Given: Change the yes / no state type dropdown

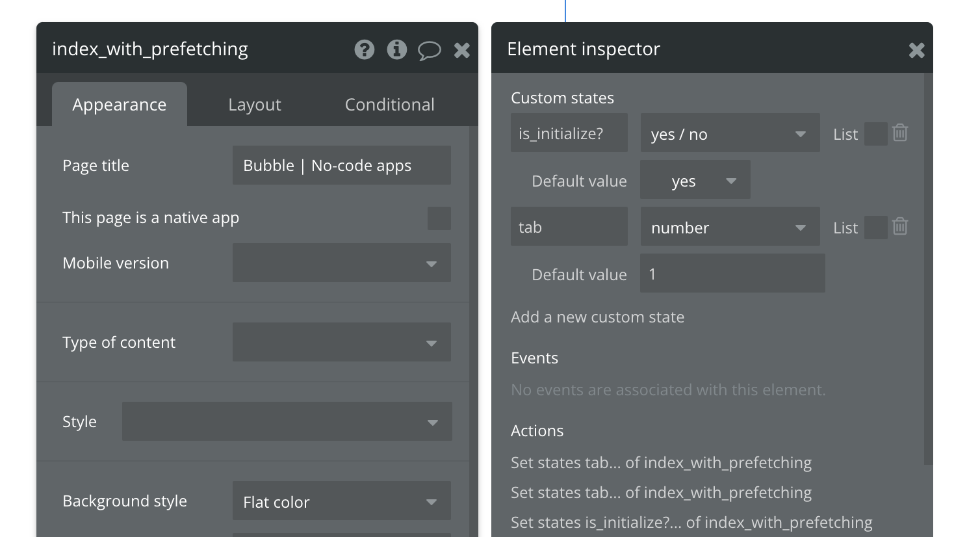Looking at the screenshot, I should [x=730, y=134].
